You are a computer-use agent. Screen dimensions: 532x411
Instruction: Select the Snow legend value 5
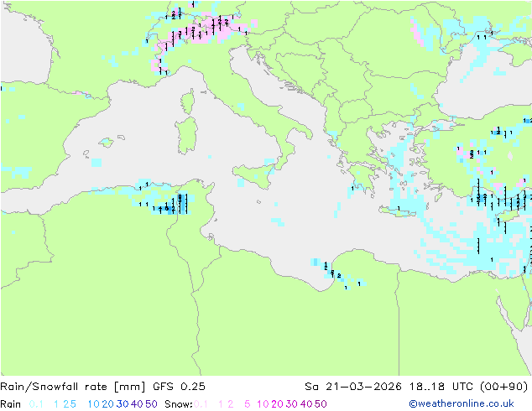pyautogui.click(x=248, y=404)
